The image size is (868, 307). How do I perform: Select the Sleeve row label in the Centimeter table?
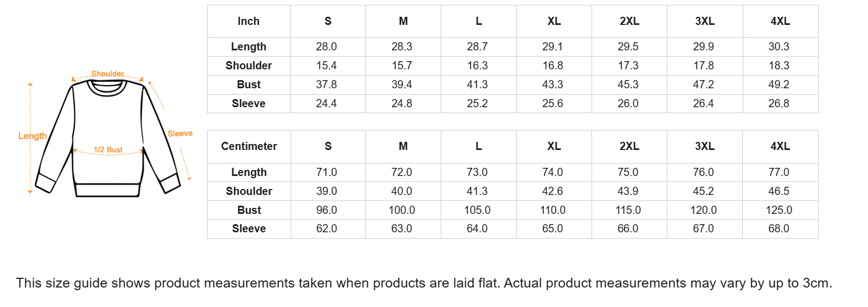[249, 228]
